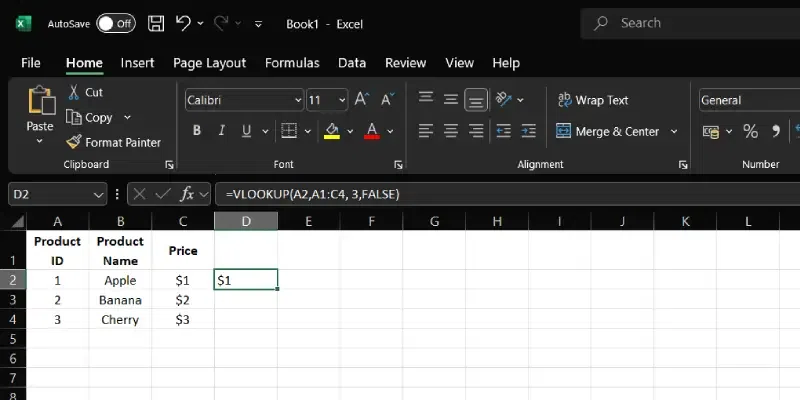This screenshot has height=400, width=800.
Task: Click Accounting Number Format icon
Action: click(x=711, y=132)
